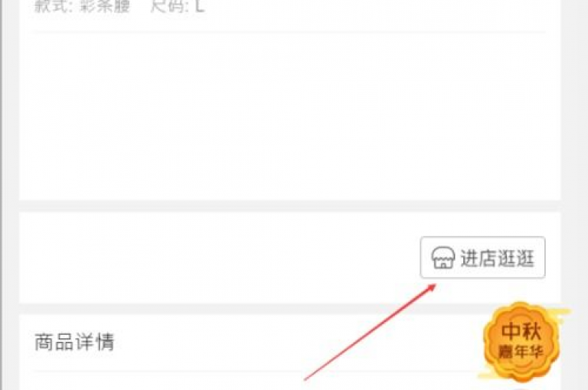The width and height of the screenshot is (588, 390).
Task: Click the partly hidden icon below mooncake
Action: pyautogui.click(x=521, y=388)
